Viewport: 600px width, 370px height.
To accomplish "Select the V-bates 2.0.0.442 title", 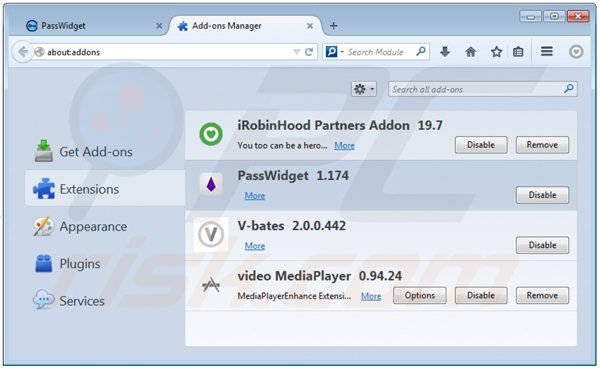I will 292,226.
